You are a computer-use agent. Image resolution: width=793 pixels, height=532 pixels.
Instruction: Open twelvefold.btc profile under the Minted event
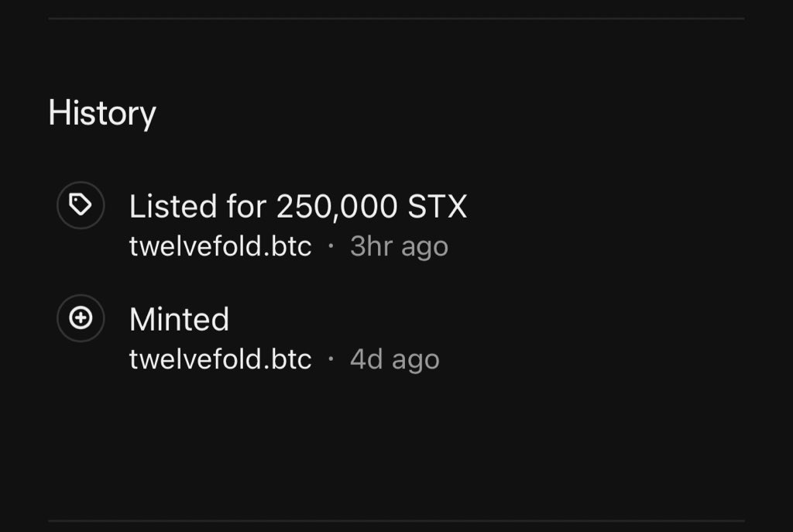click(x=220, y=359)
